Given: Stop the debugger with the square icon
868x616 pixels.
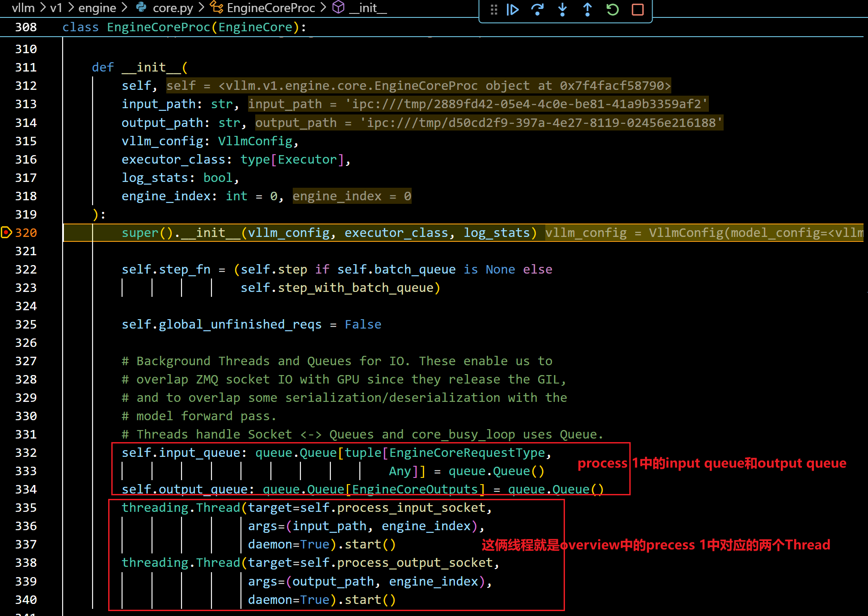Looking at the screenshot, I should (637, 10).
